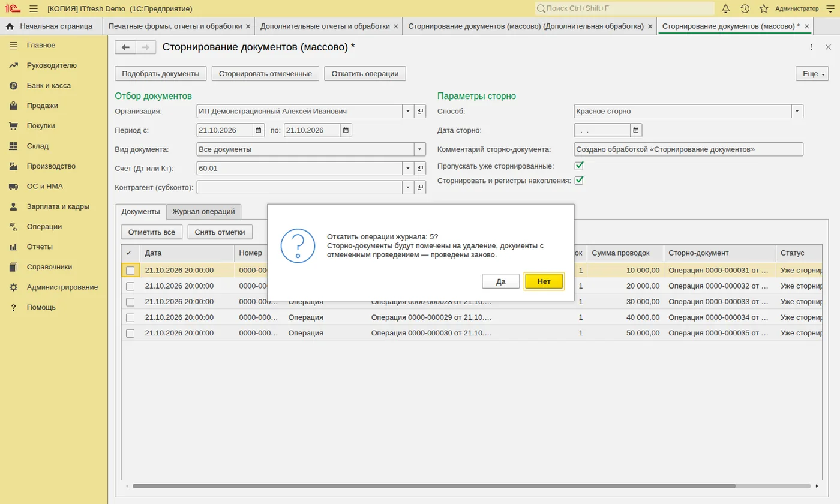The height and width of the screenshot is (504, 840).
Task: Expand the Способ Красное сторно dropdown
Action: 797,111
